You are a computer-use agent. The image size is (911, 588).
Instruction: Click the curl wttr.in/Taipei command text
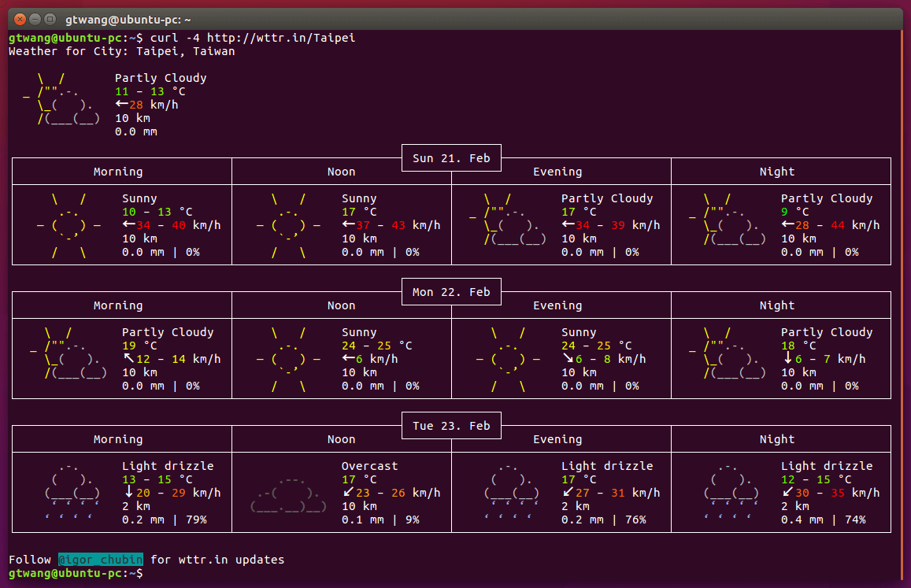tap(252, 38)
